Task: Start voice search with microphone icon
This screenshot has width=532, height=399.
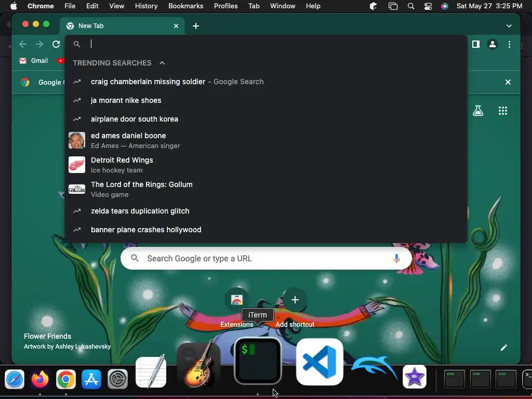Action: click(396, 259)
